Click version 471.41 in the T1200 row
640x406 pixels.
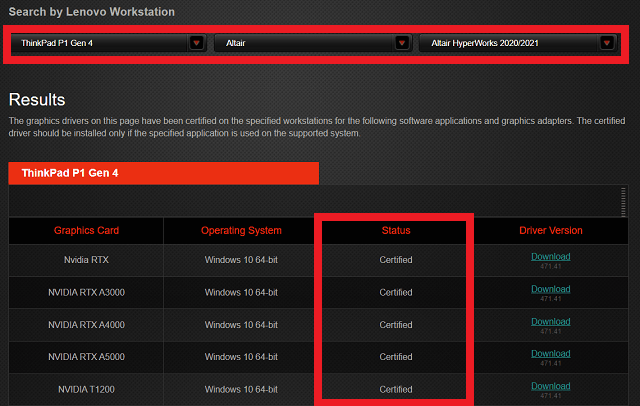[551, 396]
